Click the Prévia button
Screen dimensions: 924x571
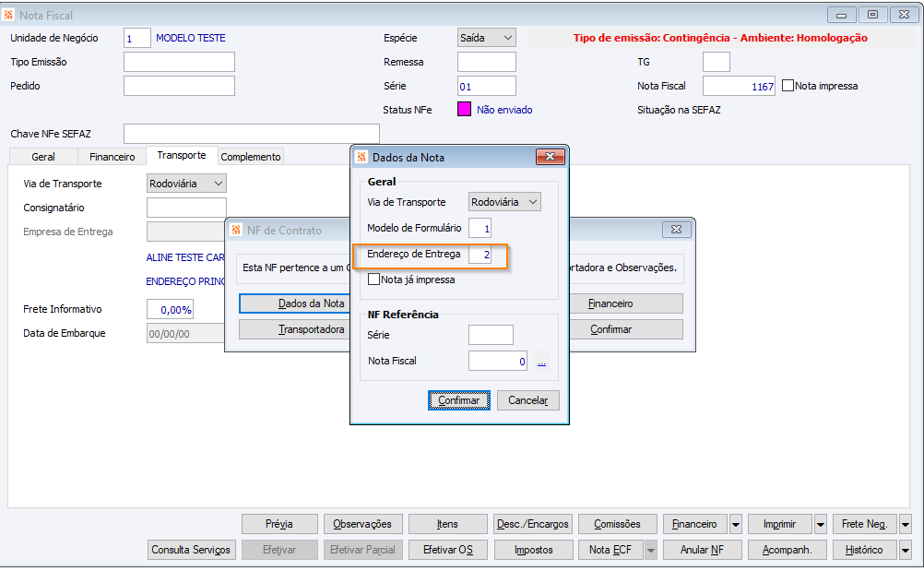pyautogui.click(x=279, y=524)
